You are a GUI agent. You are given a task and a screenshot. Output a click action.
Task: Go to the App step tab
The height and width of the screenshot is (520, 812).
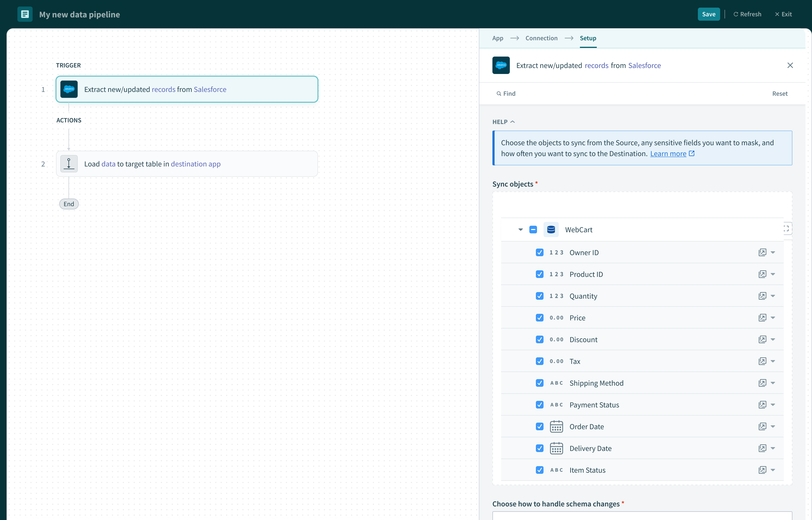pos(498,38)
